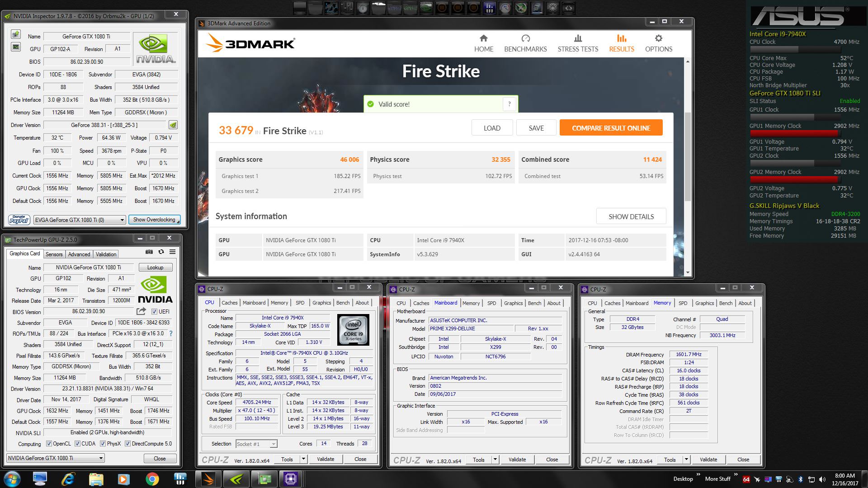Click GPU-Z screenshot camera icon
This screenshot has height=488, width=868.
pyautogui.click(x=149, y=252)
